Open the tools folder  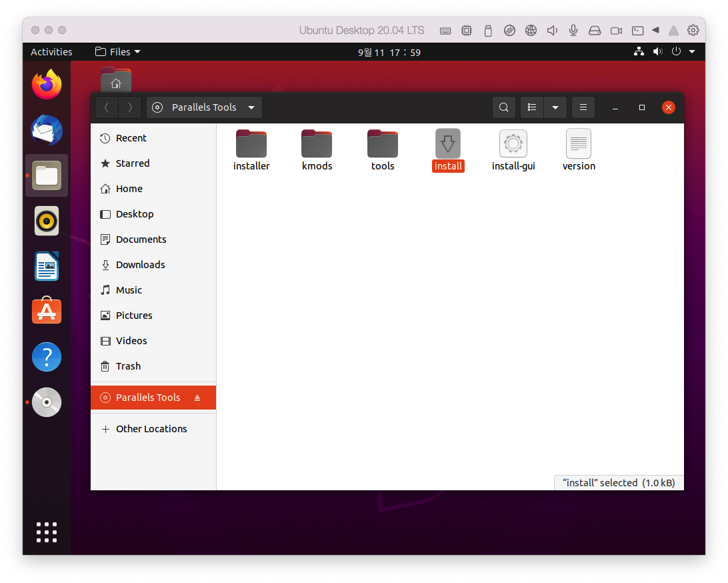pos(383,144)
